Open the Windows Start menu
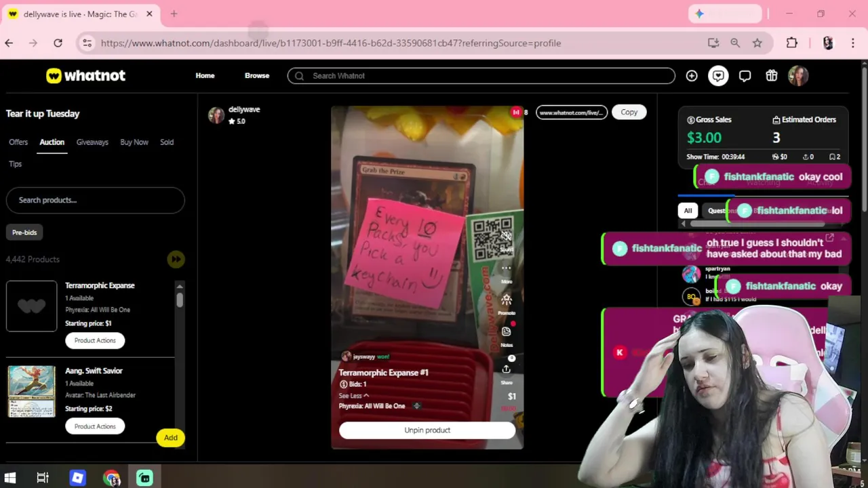Image resolution: width=868 pixels, height=488 pixels. point(10,478)
